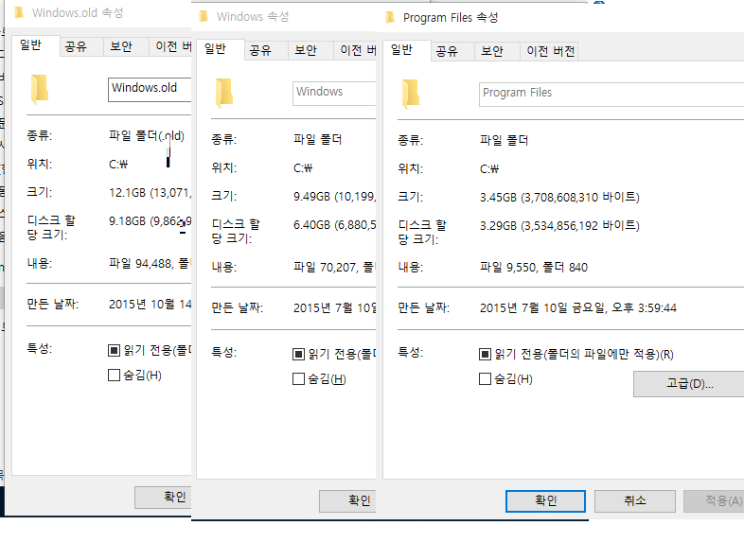Click created date 2015년 10월 14 in Windows.old
The width and height of the screenshot is (744, 560).
(150, 305)
